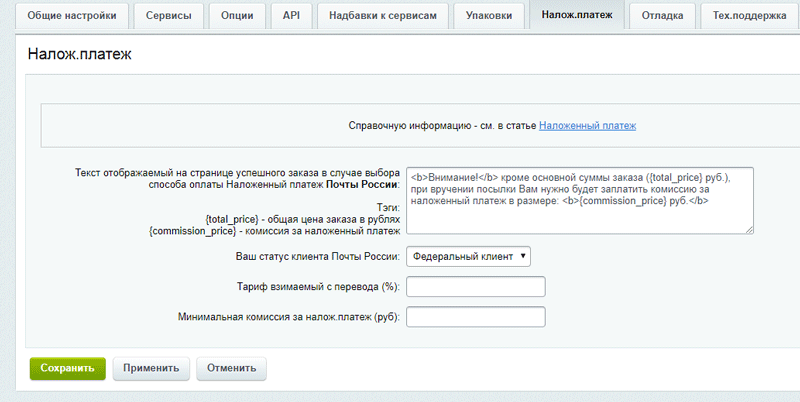Click the Минимальная комиссия input field
This screenshot has width=800, height=402.
[x=475, y=317]
